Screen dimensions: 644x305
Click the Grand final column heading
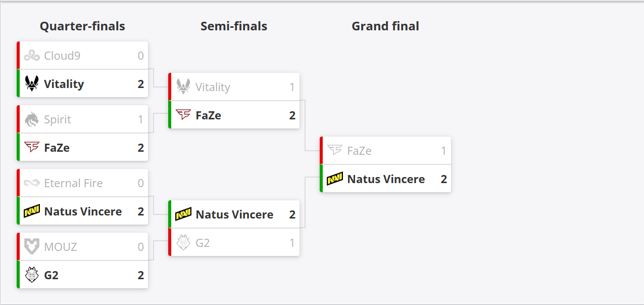coord(385,26)
